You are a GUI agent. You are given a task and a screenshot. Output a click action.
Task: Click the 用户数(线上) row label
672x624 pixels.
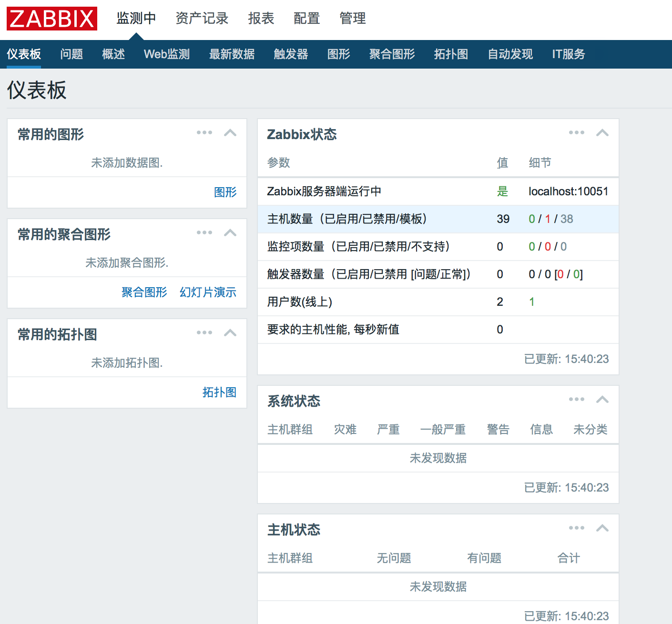pos(300,302)
